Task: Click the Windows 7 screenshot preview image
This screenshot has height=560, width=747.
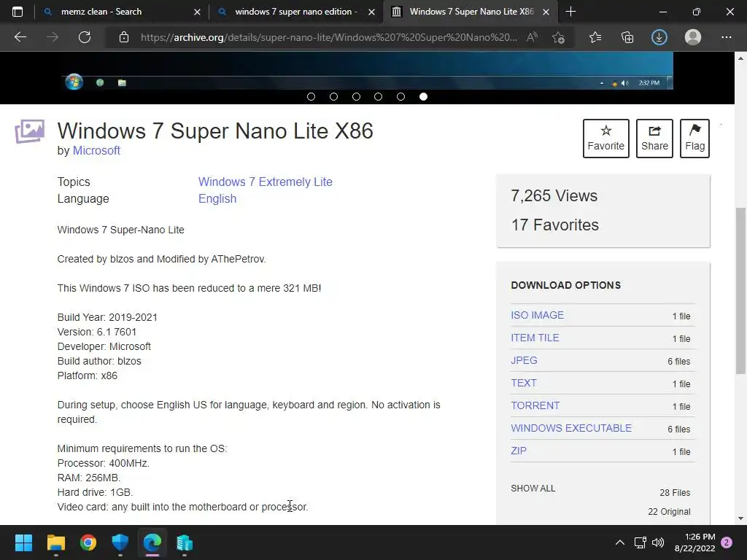Action: pyautogui.click(x=367, y=71)
